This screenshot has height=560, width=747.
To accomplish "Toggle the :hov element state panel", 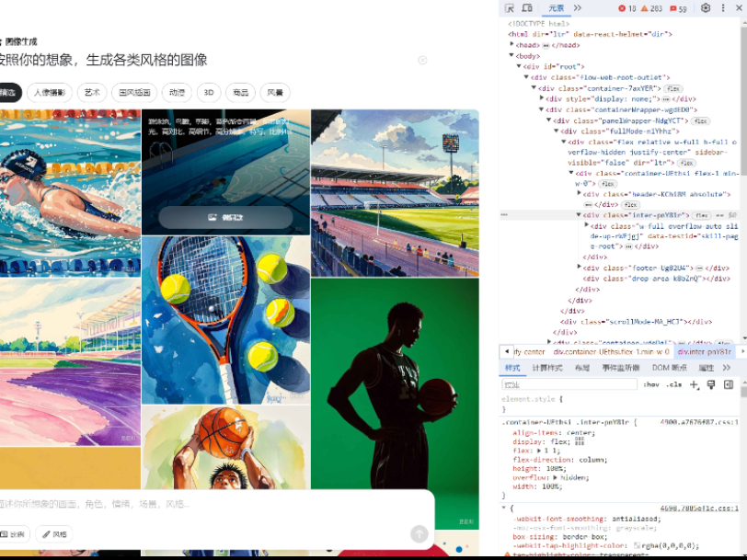I will coord(650,384).
